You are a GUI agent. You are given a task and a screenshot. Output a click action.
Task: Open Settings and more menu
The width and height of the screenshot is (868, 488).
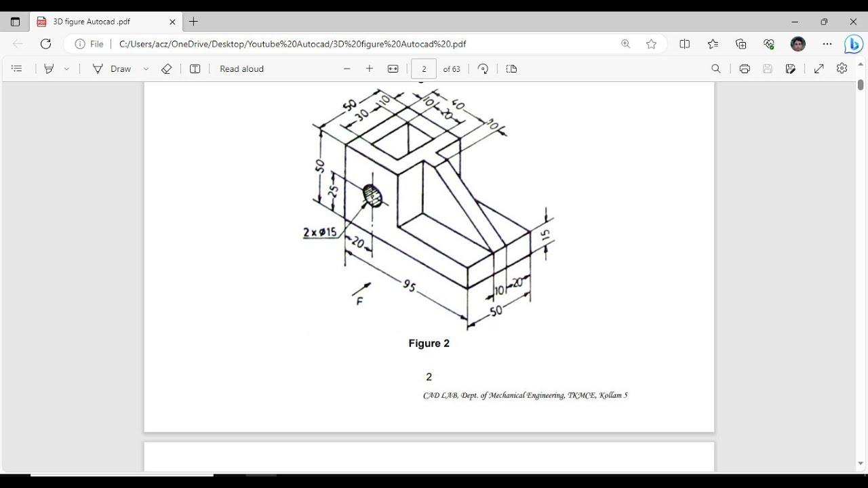tap(827, 44)
